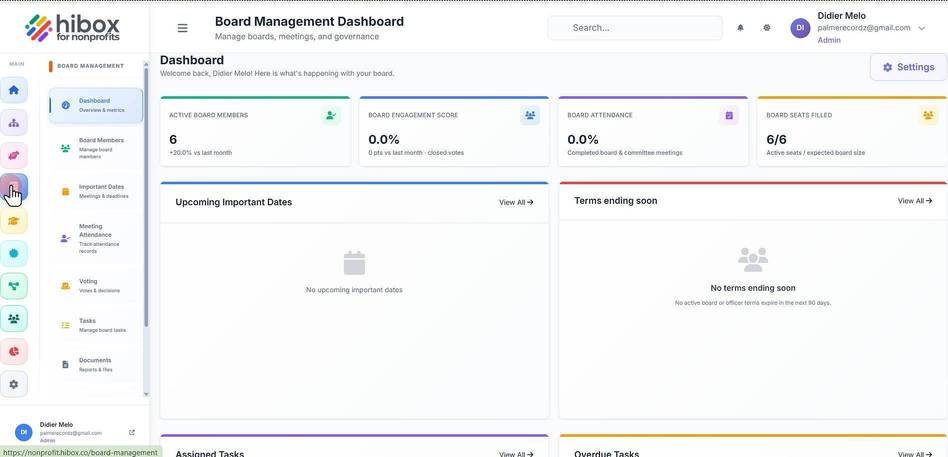Click the 'Completed board & committee meetings' text

point(625,153)
